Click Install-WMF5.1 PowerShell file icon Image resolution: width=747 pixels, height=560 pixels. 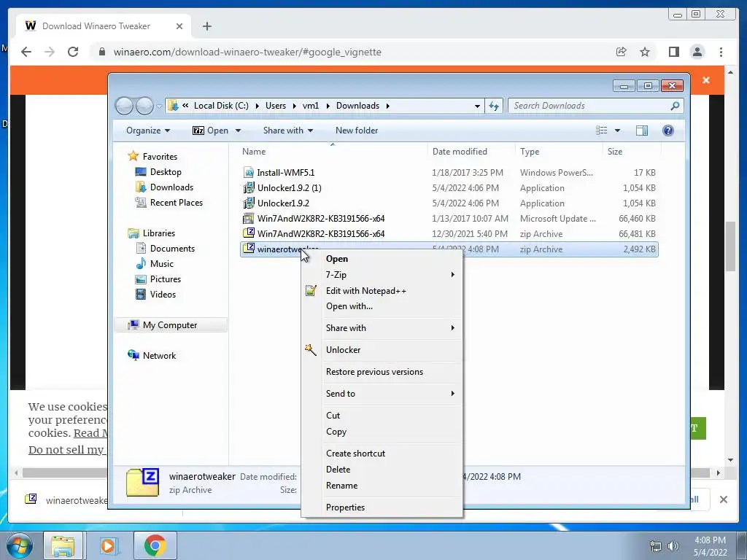click(x=248, y=172)
